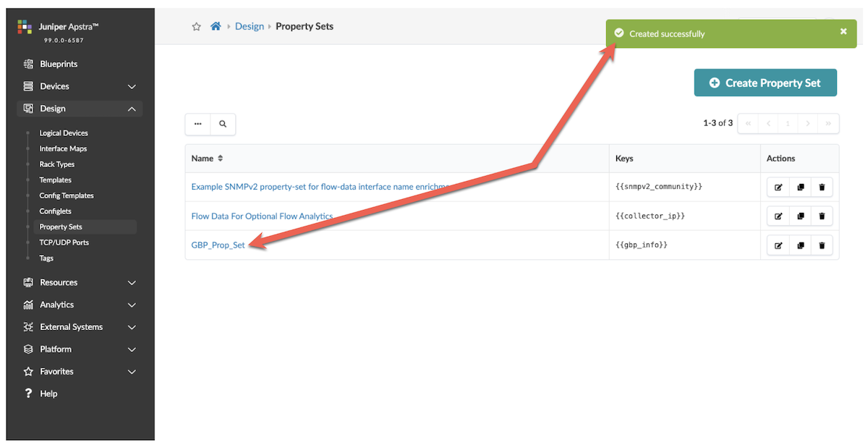
Task: Expand the External Systems chevron
Action: click(132, 328)
